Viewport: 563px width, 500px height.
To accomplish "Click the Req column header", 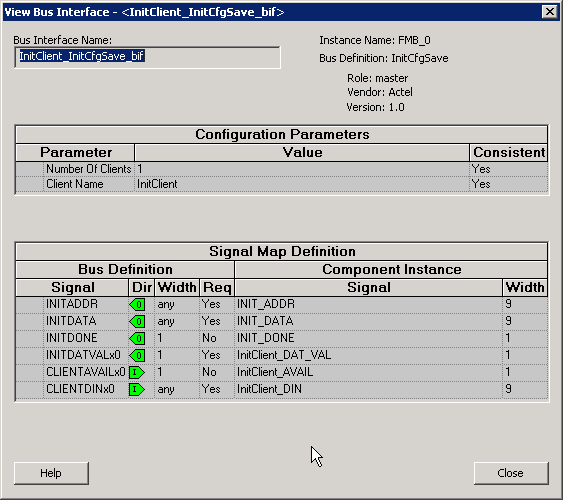I will click(x=217, y=288).
